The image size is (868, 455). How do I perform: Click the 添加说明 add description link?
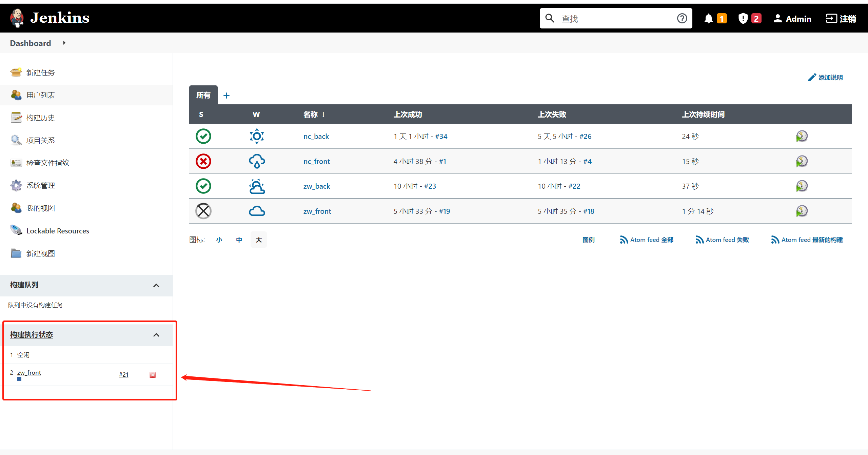[x=830, y=77]
